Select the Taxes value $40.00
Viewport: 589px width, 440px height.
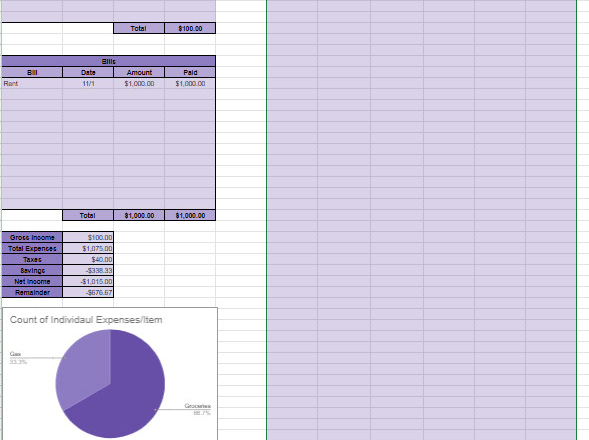[88, 259]
